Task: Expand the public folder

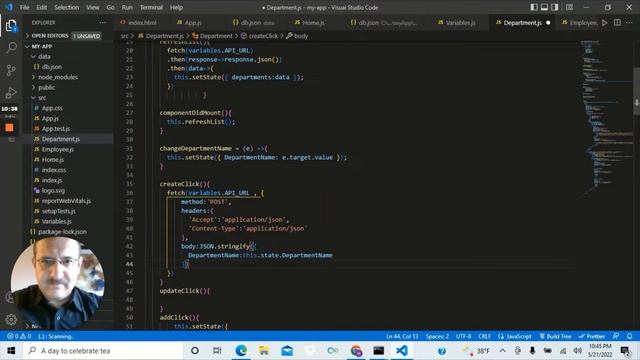Action: click(46, 87)
